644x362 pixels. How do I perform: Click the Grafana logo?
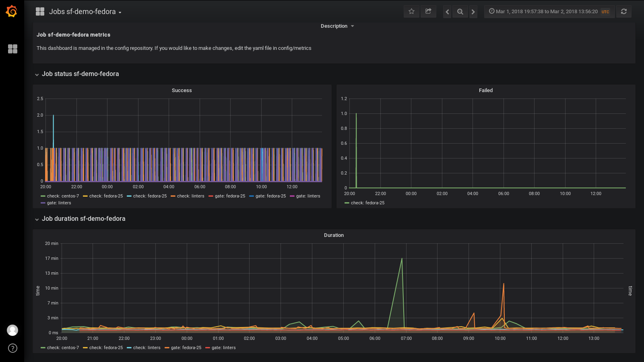point(12,12)
